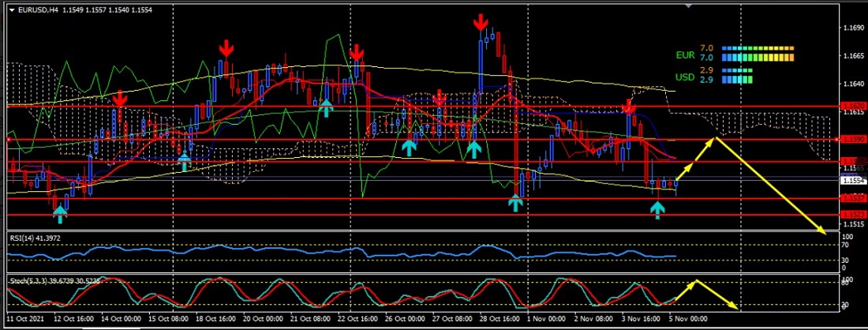Click the cyan 7.0 EUR strength value

(707, 58)
